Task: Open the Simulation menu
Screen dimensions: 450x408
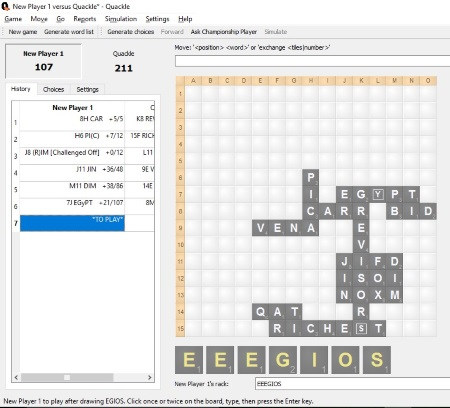Action: pyautogui.click(x=121, y=19)
